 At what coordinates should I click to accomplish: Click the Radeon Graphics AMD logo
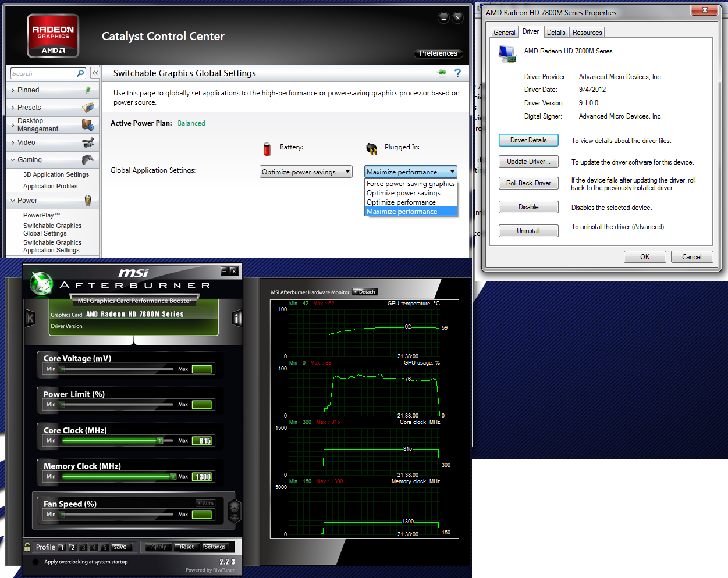coord(53,36)
